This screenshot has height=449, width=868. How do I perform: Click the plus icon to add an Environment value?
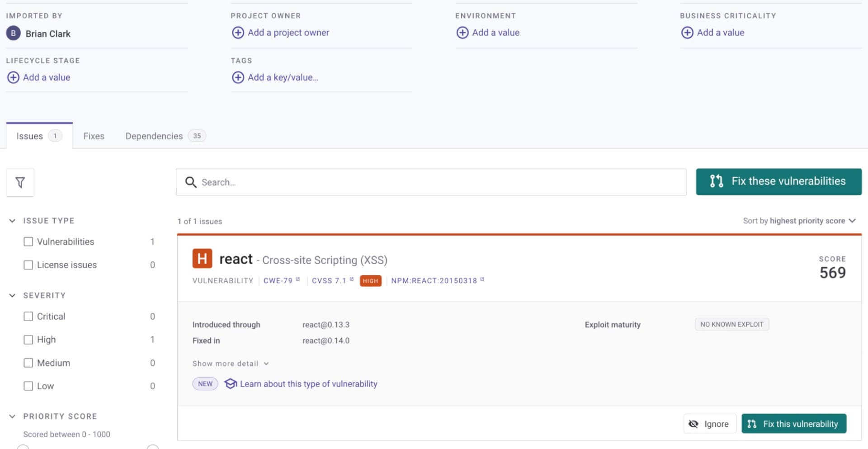point(462,32)
